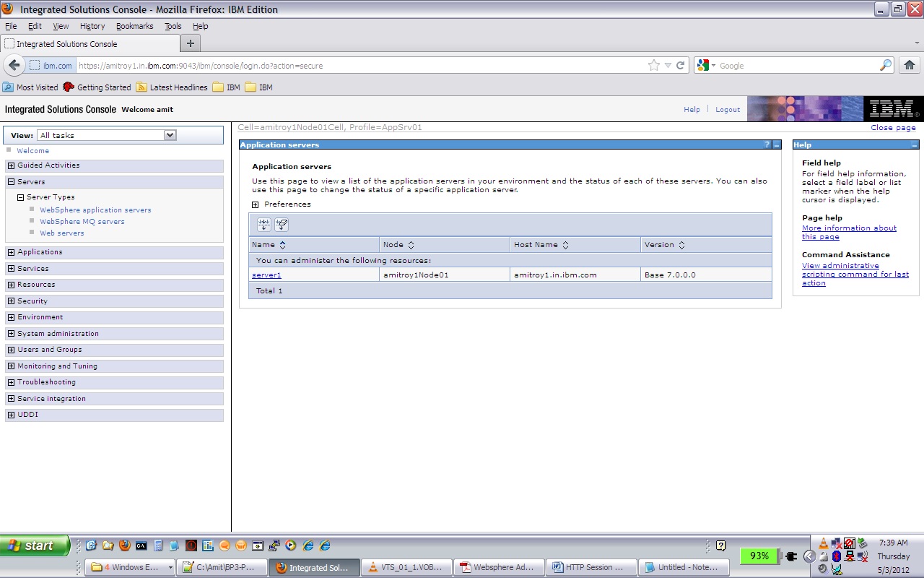The image size is (924, 578).
Task: Sort the table by Host Name column arrows
Action: tap(565, 245)
